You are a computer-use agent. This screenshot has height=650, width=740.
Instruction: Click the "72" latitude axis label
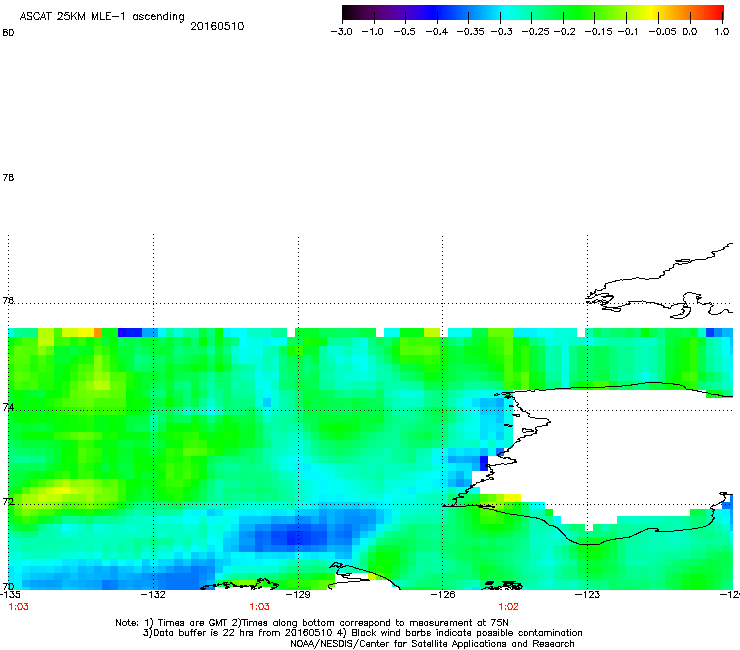click(8, 502)
